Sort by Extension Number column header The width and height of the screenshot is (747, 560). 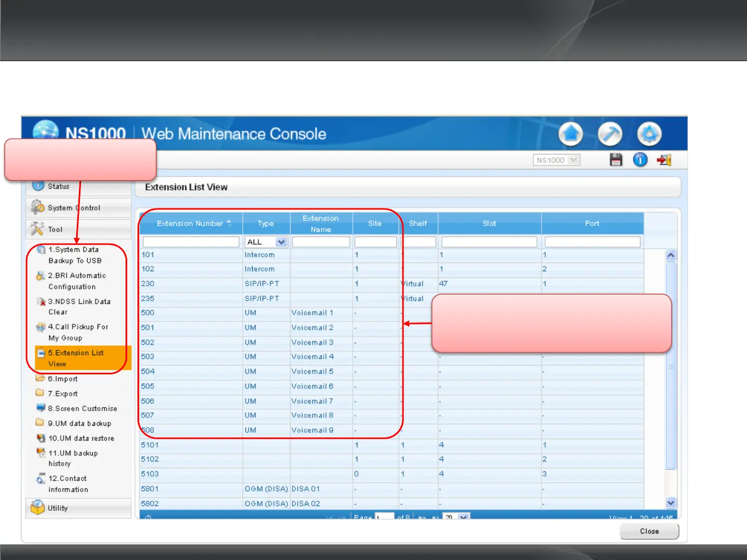(x=191, y=223)
